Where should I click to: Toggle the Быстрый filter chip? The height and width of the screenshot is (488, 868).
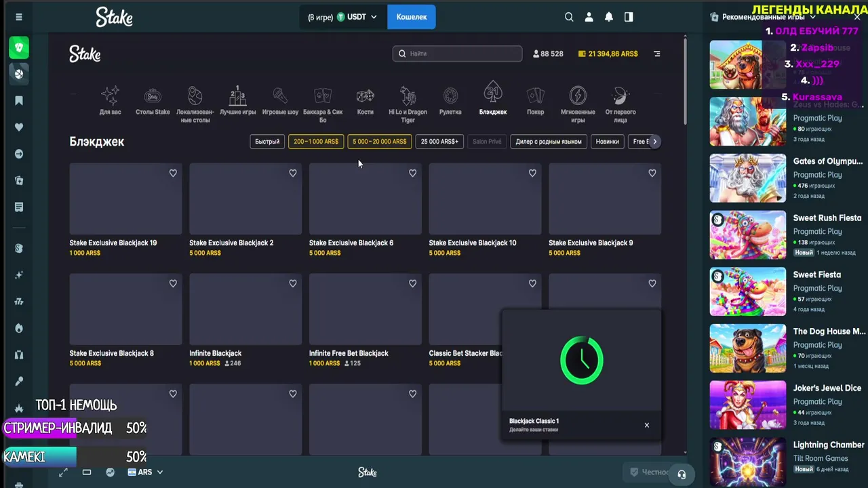click(x=267, y=142)
